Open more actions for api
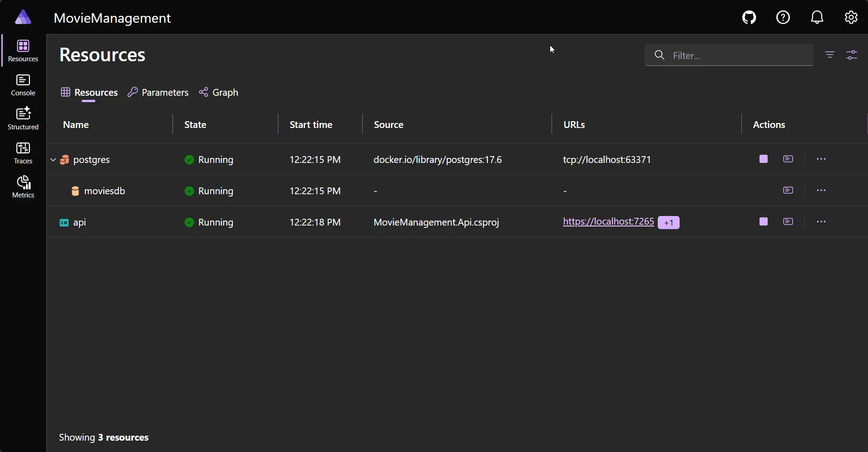 pyautogui.click(x=822, y=221)
